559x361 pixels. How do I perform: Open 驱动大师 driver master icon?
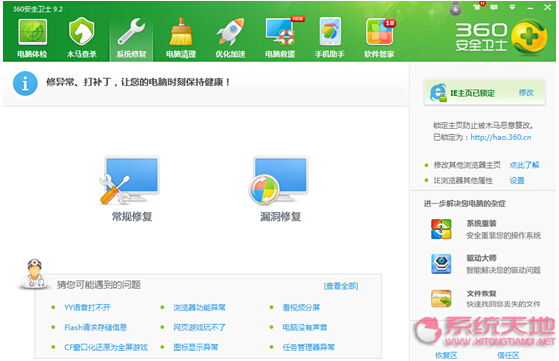coord(441,264)
